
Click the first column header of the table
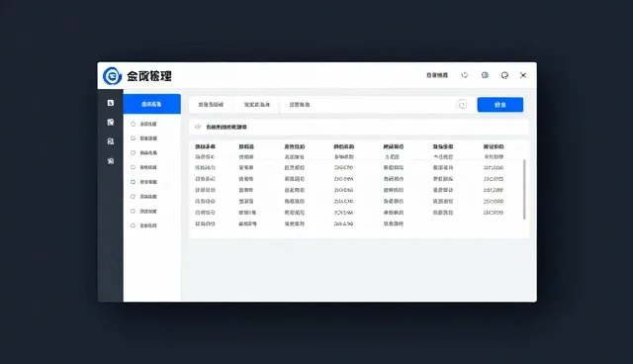(x=205, y=147)
